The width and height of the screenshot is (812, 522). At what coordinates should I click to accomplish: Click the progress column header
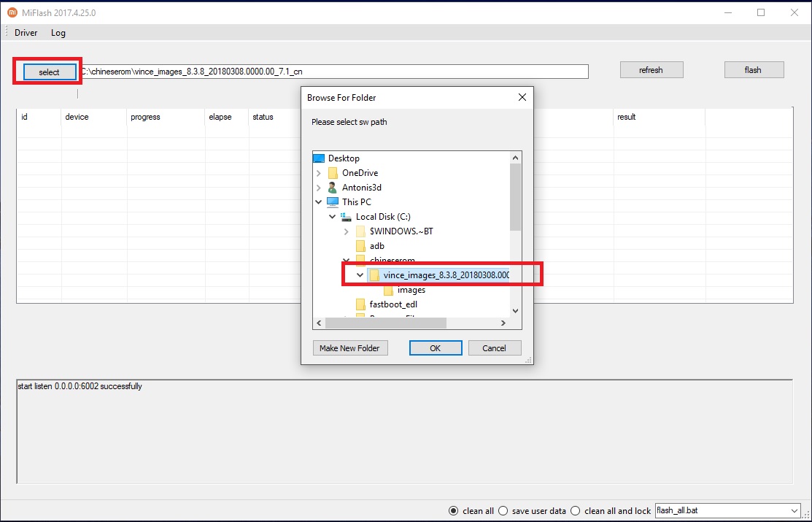point(166,117)
